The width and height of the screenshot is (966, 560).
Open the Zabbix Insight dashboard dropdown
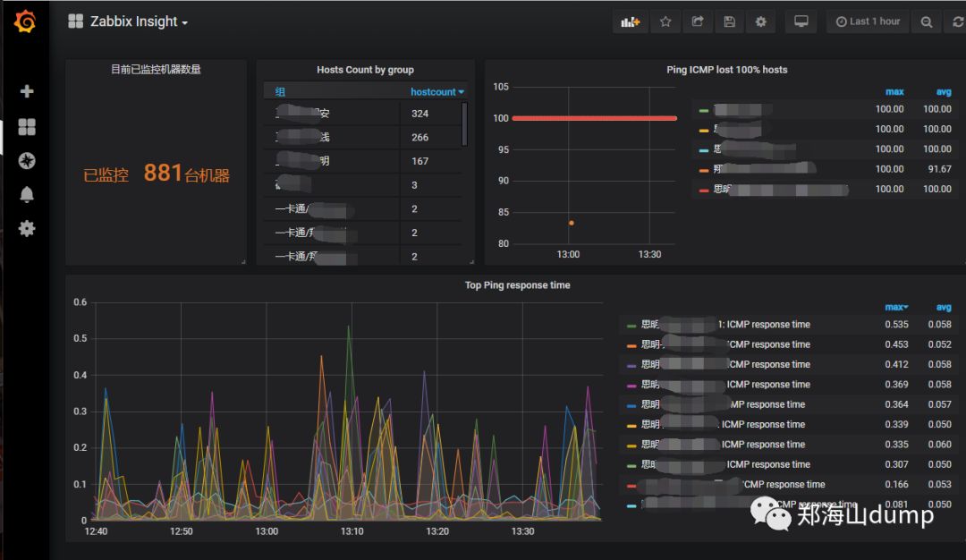[x=128, y=21]
